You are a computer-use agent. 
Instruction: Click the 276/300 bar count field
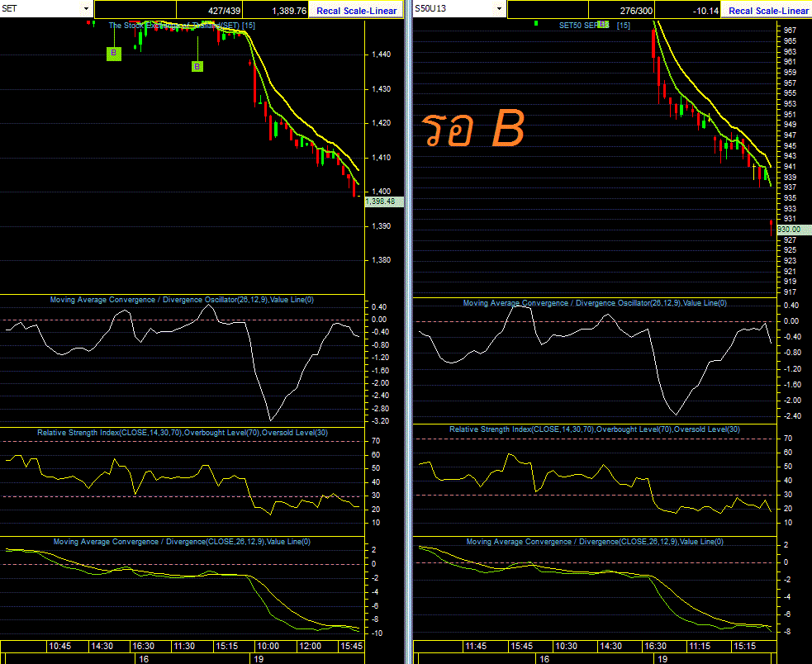click(x=621, y=11)
